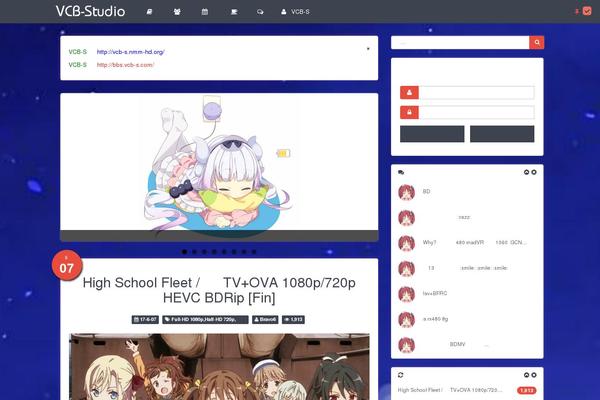This screenshot has width=600, height=400.
Task: Collapse the comments widget with the up-arrow icon
Action: 527,172
